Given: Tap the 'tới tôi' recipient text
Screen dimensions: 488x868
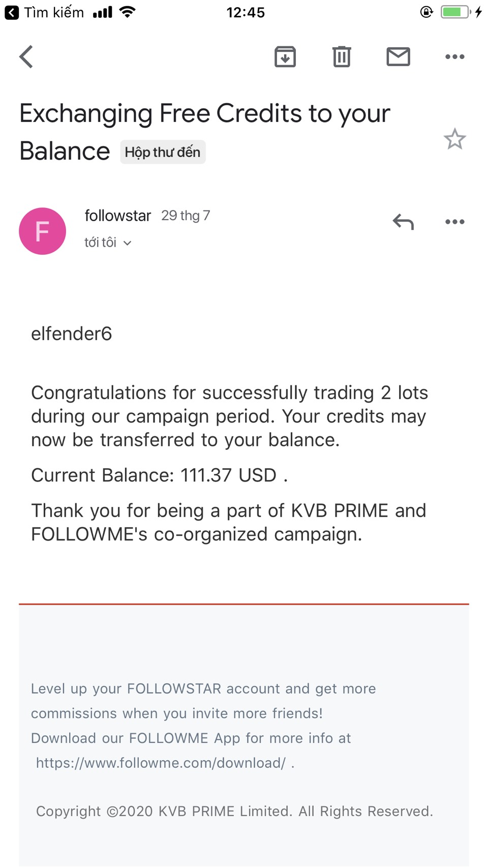Looking at the screenshot, I should [100, 243].
